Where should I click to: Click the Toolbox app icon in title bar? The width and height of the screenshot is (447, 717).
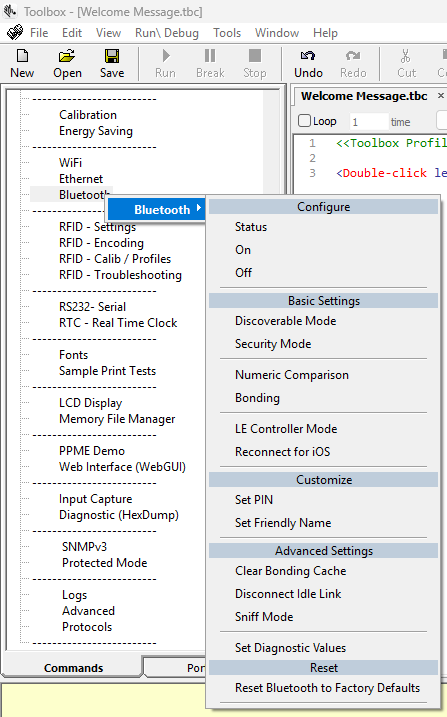(10, 11)
